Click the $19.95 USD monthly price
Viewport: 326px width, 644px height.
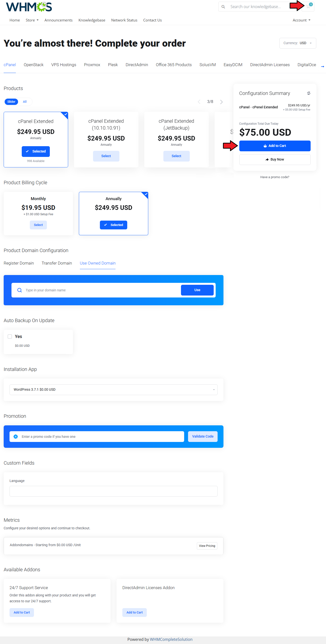tap(38, 207)
